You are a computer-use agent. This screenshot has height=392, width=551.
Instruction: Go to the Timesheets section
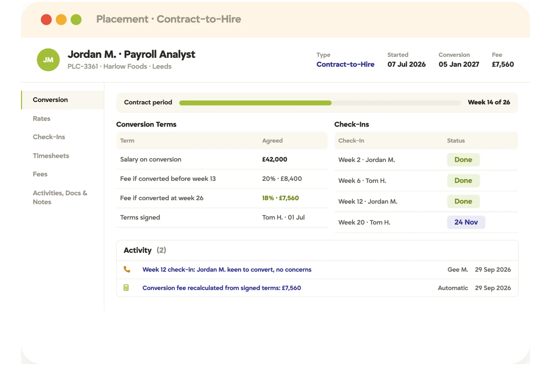click(x=51, y=156)
